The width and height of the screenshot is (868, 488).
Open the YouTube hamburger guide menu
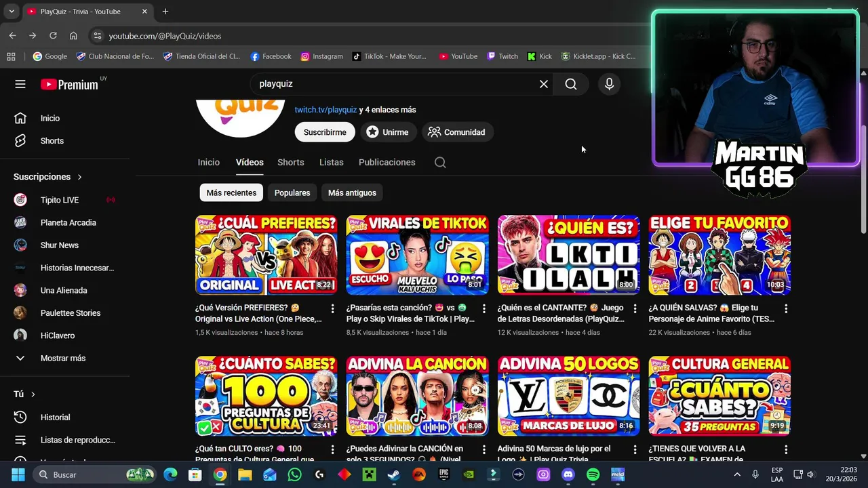[20, 84]
